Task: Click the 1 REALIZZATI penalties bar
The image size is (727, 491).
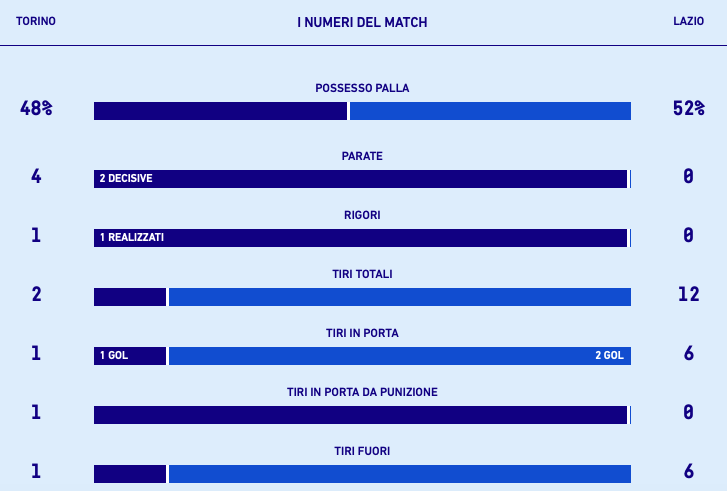Action: pos(360,238)
